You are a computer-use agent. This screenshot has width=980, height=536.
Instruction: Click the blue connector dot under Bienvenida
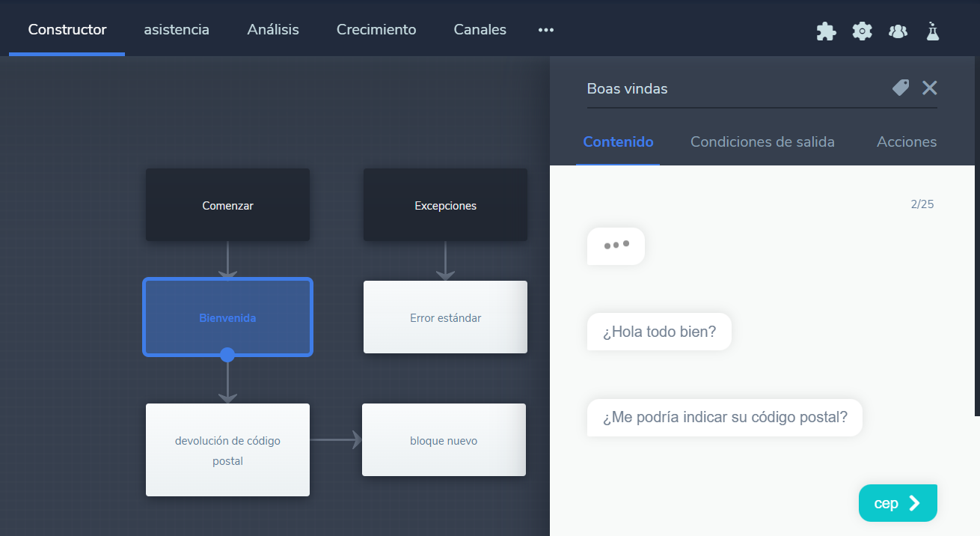click(227, 355)
